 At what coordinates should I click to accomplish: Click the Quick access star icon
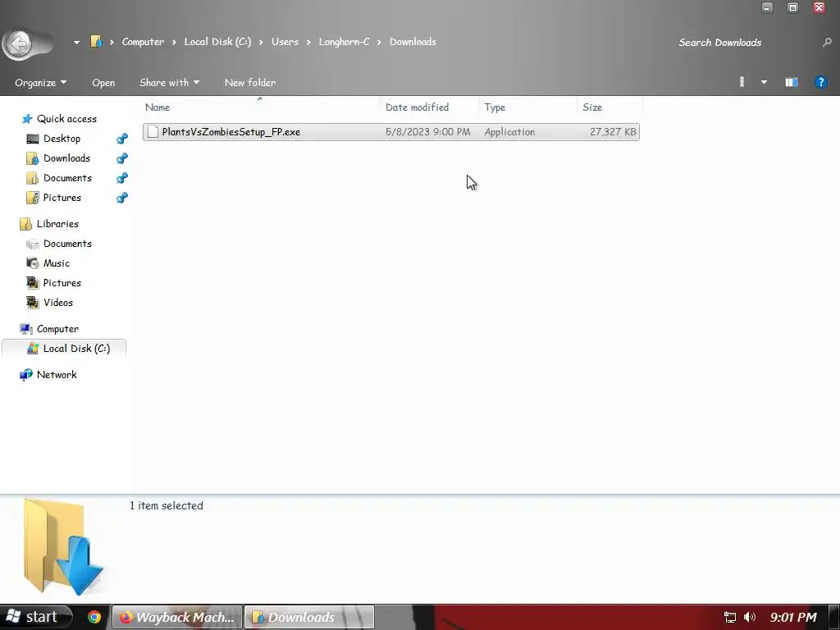tap(27, 119)
